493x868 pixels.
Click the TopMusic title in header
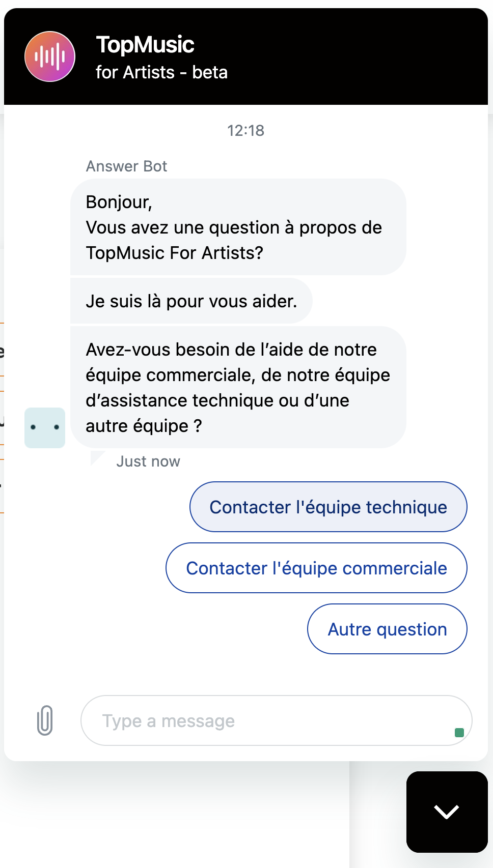tap(145, 45)
